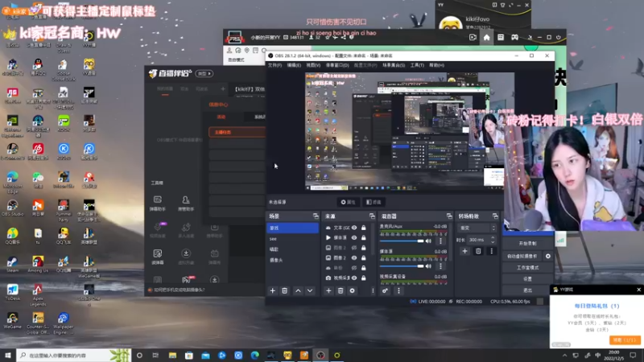Image resolution: width=644 pixels, height=362 pixels.
Task: Open OBS 设置 settings button
Action: [x=528, y=278]
